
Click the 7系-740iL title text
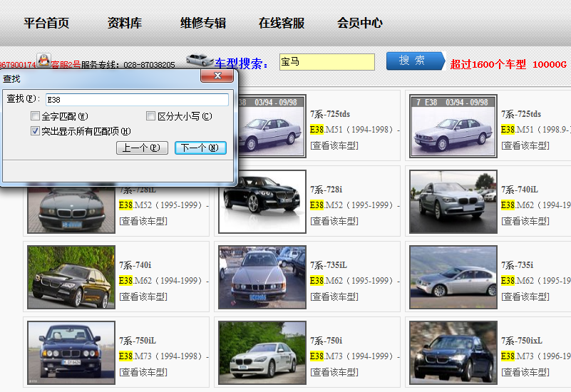pos(520,190)
